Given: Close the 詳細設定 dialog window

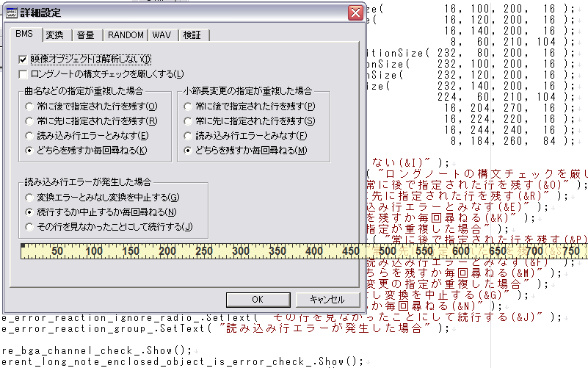Looking at the screenshot, I should (355, 12).
